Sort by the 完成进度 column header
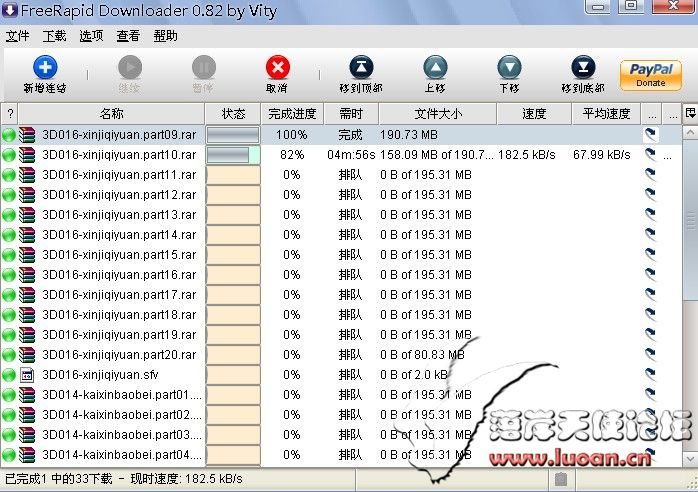Image resolution: width=698 pixels, height=492 pixels. tap(292, 114)
